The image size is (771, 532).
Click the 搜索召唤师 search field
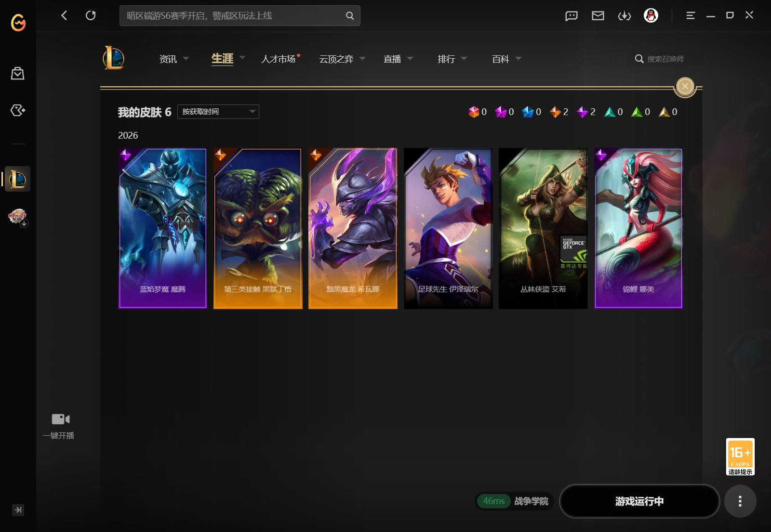[x=665, y=59]
